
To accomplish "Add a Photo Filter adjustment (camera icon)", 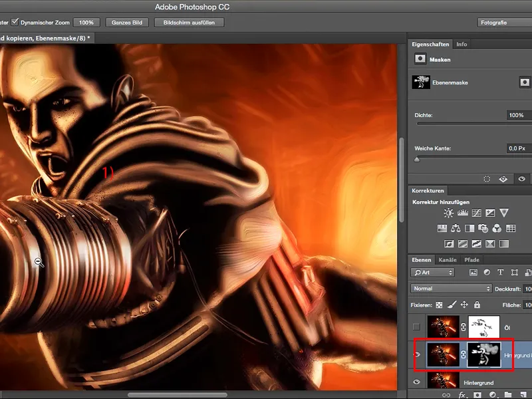I will point(483,228).
